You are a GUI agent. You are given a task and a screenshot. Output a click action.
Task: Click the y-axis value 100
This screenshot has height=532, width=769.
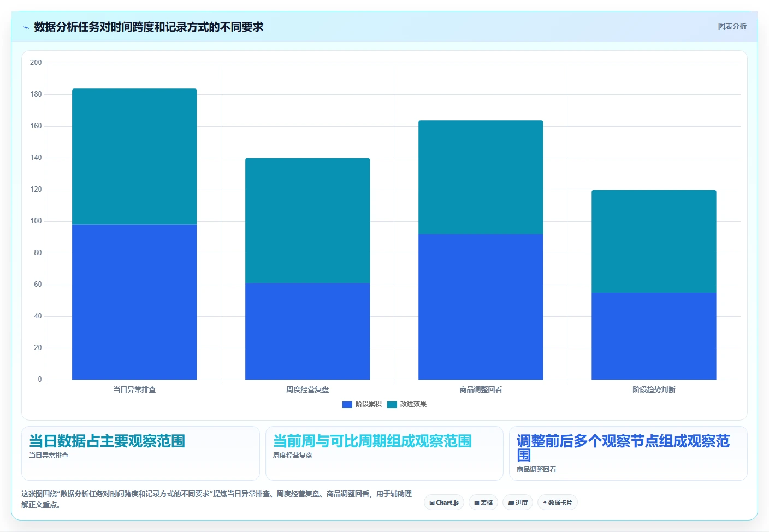tap(36, 221)
